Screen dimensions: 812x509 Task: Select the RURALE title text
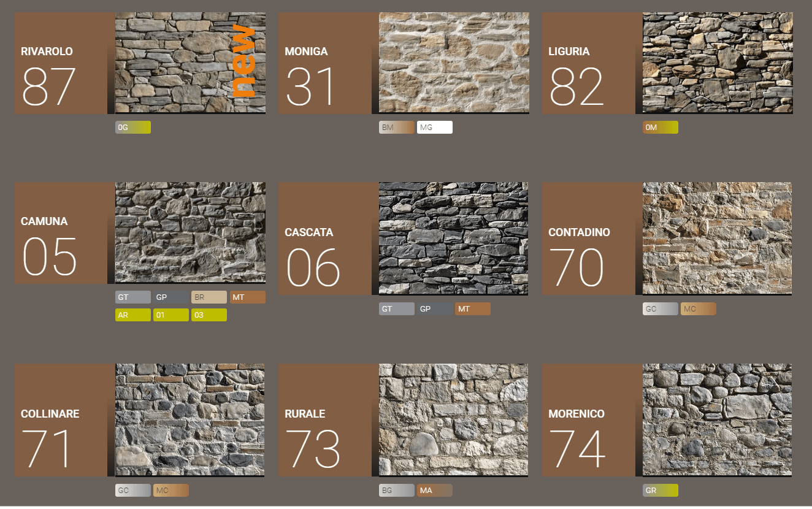tap(305, 414)
